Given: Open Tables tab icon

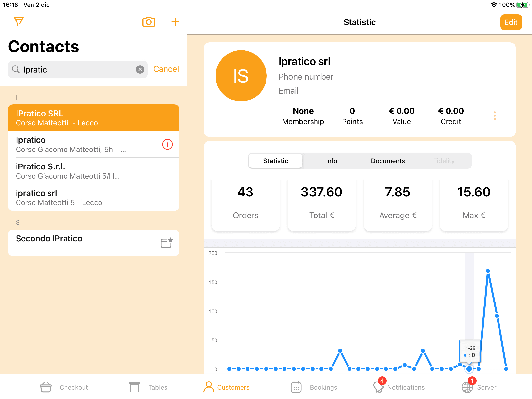Looking at the screenshot, I should point(134,387).
